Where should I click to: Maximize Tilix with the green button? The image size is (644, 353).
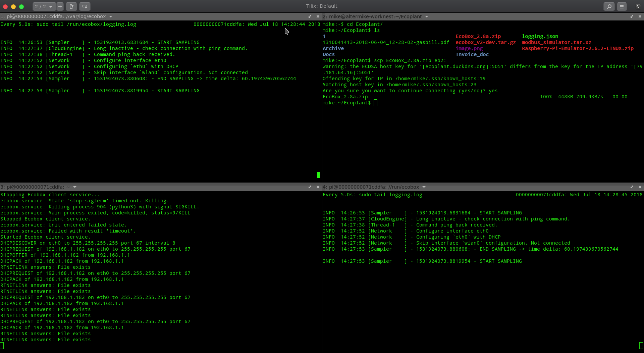(x=21, y=6)
